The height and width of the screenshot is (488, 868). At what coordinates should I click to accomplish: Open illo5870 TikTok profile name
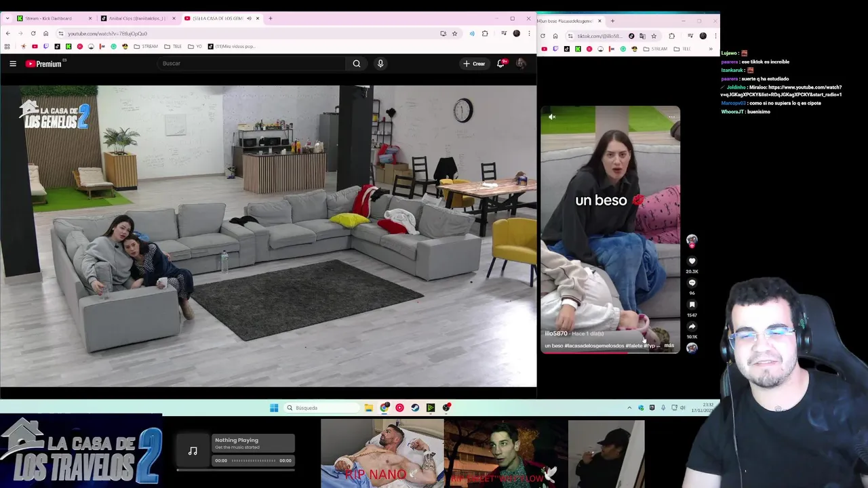[556, 333]
